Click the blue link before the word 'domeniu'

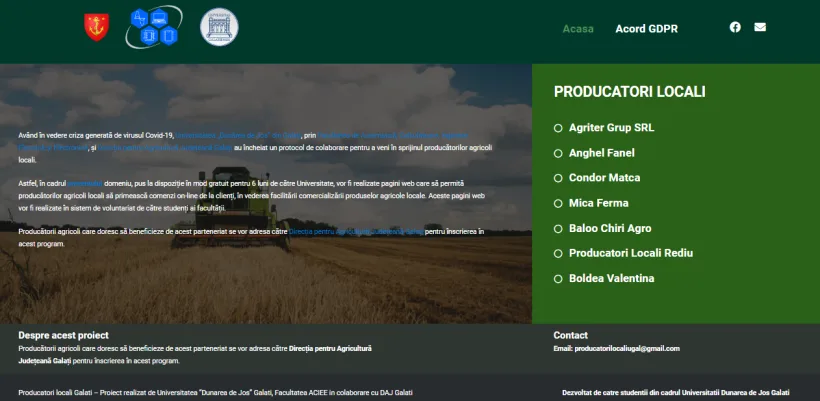[85, 184]
